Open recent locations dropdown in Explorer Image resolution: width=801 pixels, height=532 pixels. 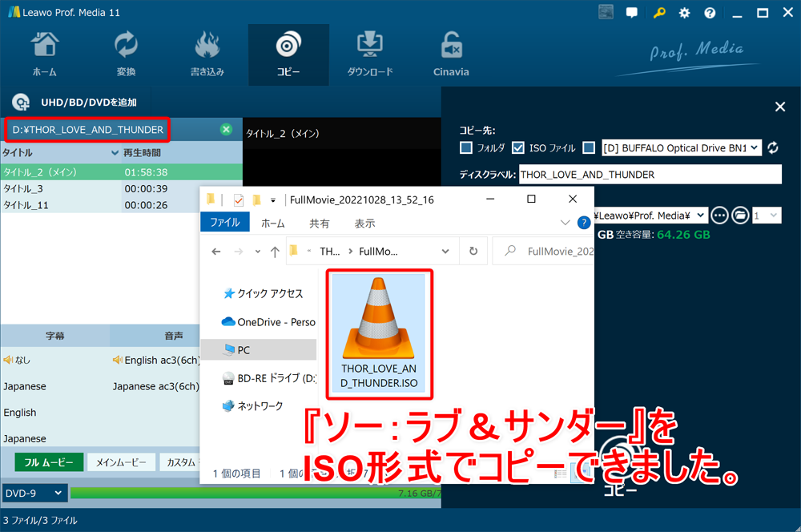pyautogui.click(x=257, y=252)
